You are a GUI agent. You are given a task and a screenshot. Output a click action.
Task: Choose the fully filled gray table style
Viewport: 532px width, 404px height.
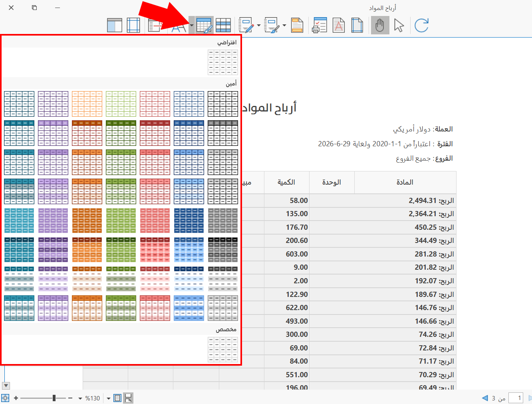tap(223, 221)
